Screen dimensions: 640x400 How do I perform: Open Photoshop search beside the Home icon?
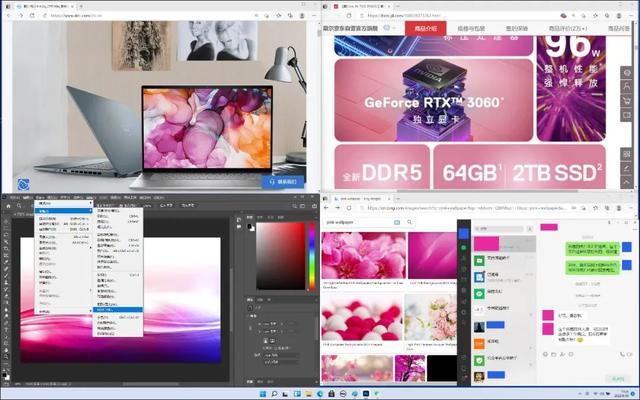click(19, 206)
